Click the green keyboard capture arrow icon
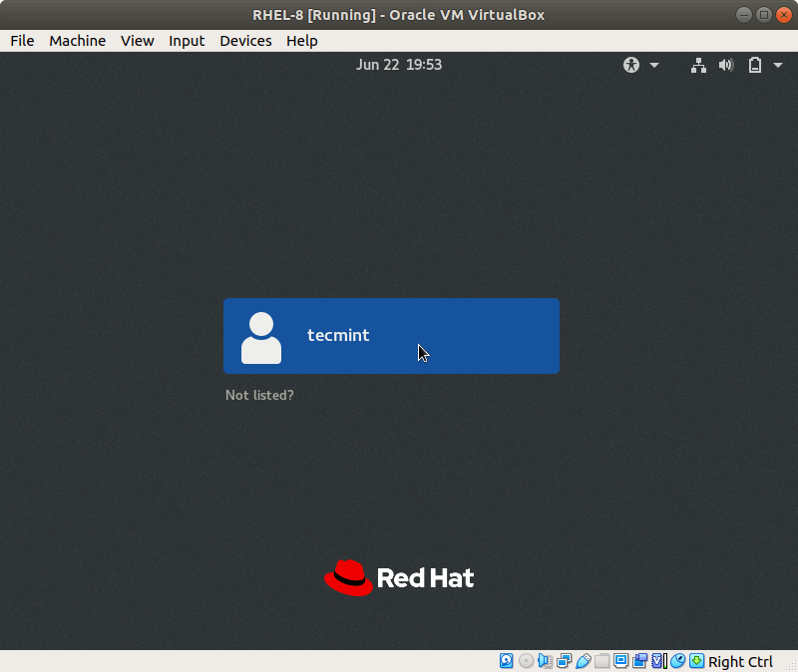798x672 pixels. [696, 661]
